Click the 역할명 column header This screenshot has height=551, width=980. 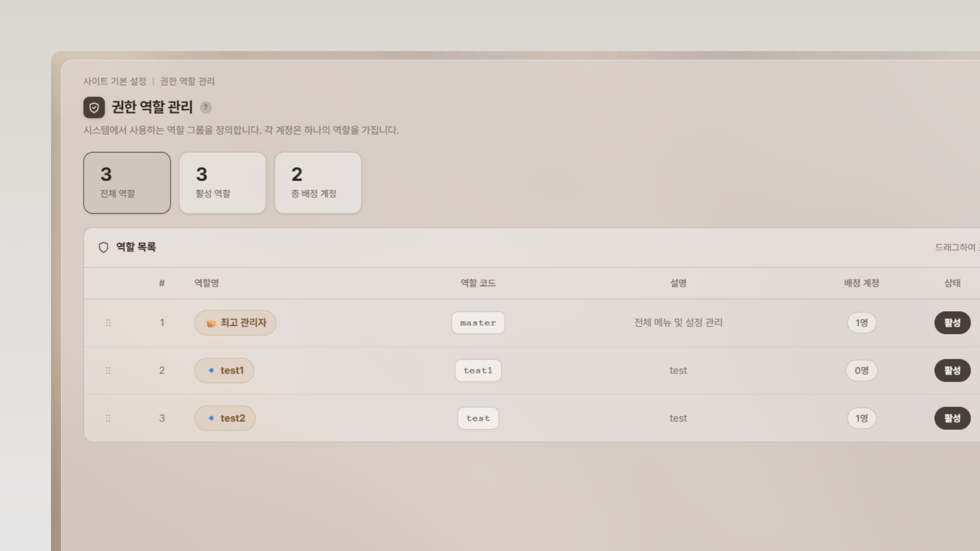pyautogui.click(x=207, y=283)
